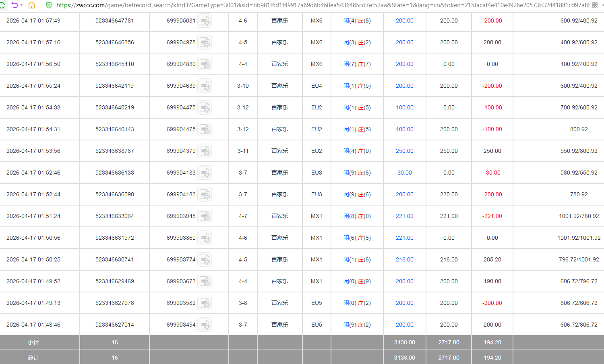Viewport: 604px width, 364px height.
Task: Open video replay icon for round 699904639
Action: tap(205, 86)
